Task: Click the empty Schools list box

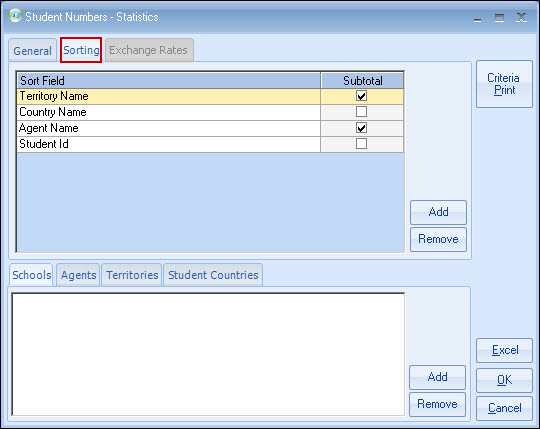Action: (208, 354)
